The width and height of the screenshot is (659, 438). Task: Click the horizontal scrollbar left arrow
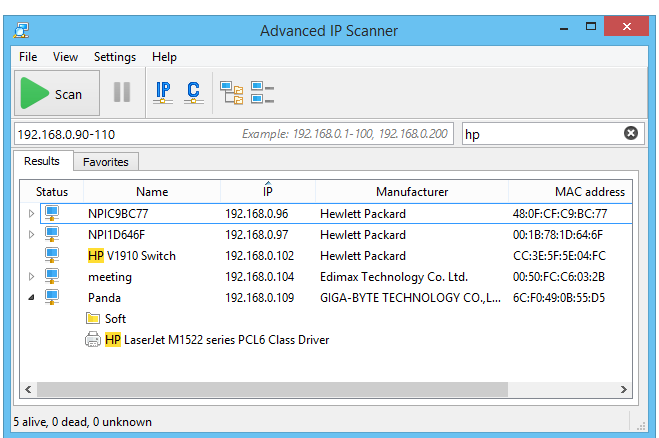pos(28,389)
